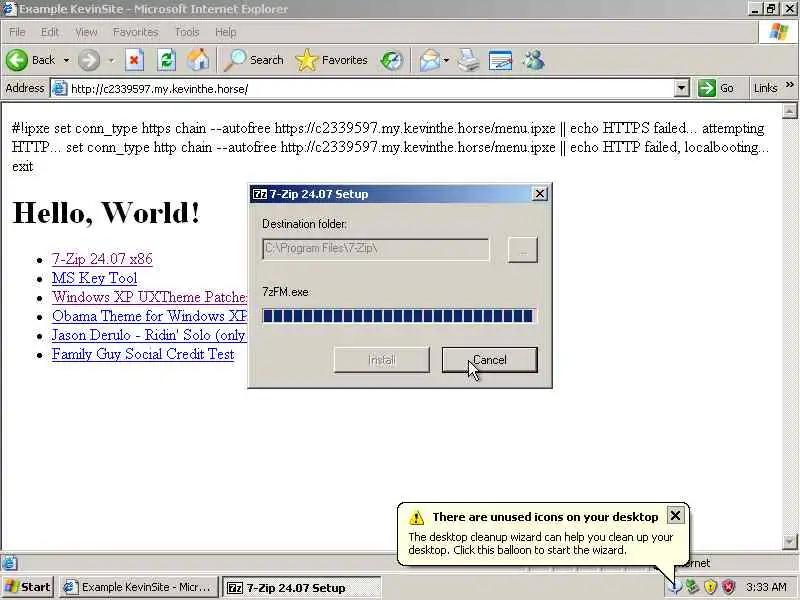Image resolution: width=800 pixels, height=600 pixels.
Task: Expand the Forward button history dropdown arrow
Action: 111,60
